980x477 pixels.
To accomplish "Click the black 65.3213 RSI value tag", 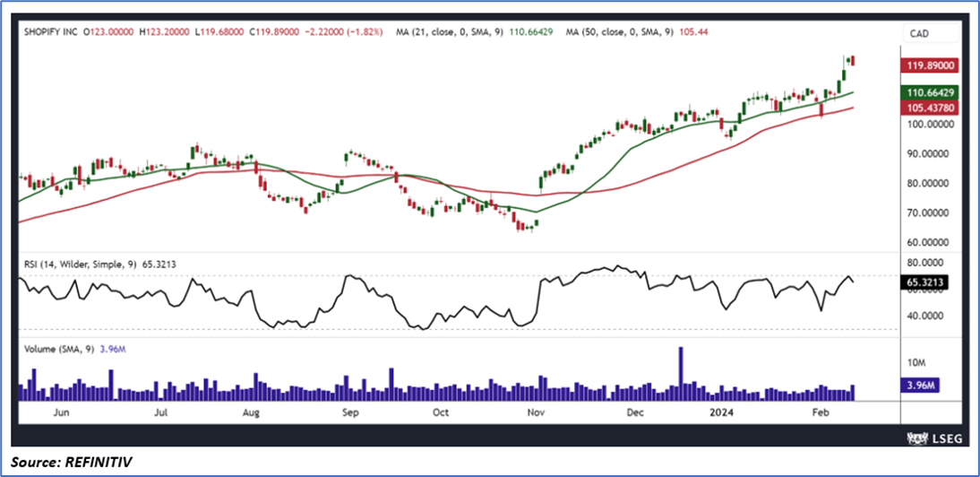I will 924,282.
